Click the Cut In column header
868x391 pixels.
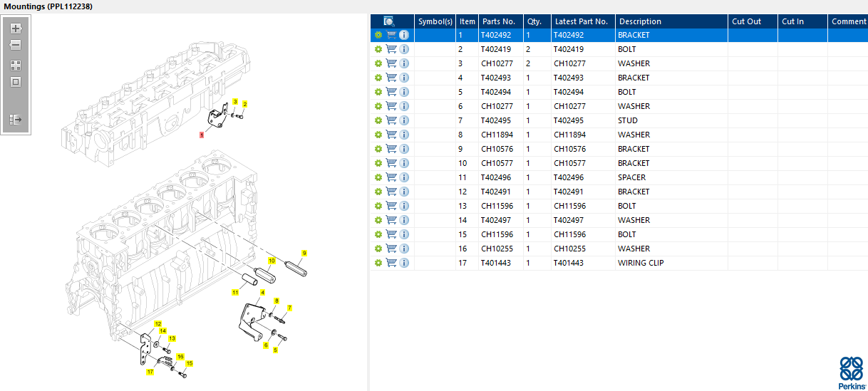(802, 21)
